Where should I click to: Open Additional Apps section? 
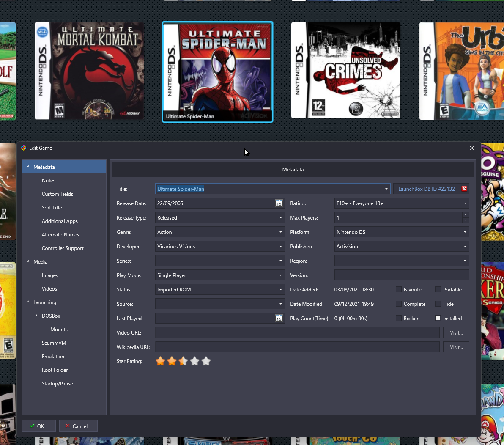60,221
